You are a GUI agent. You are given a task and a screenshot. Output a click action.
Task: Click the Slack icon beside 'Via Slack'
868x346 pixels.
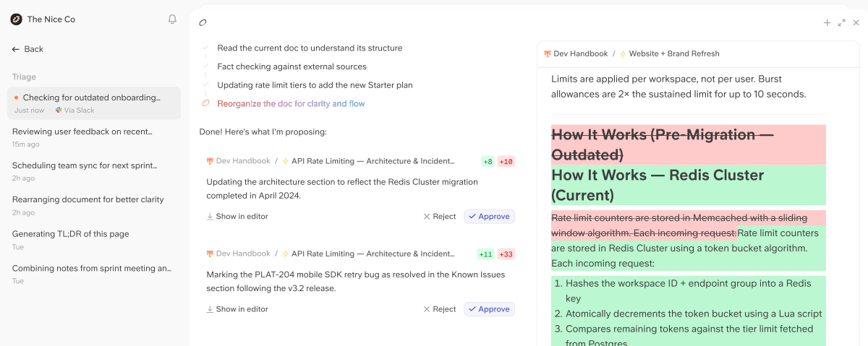click(59, 111)
